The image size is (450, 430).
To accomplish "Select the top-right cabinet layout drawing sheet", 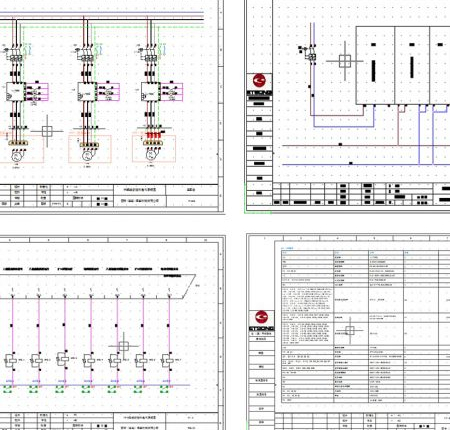I will [347, 107].
